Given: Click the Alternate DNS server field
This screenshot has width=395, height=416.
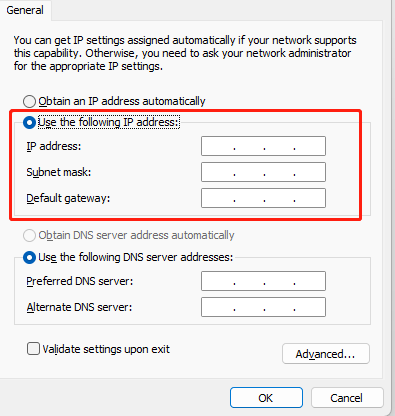Looking at the screenshot, I should (x=263, y=307).
